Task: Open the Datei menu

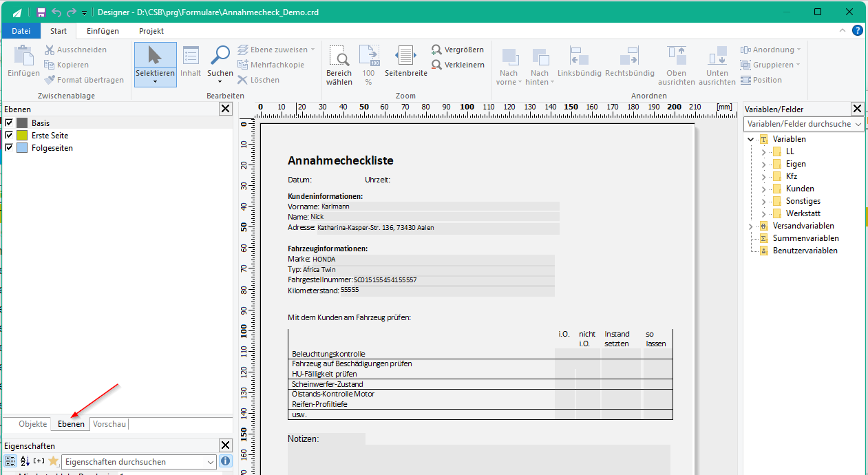Action: tap(21, 31)
